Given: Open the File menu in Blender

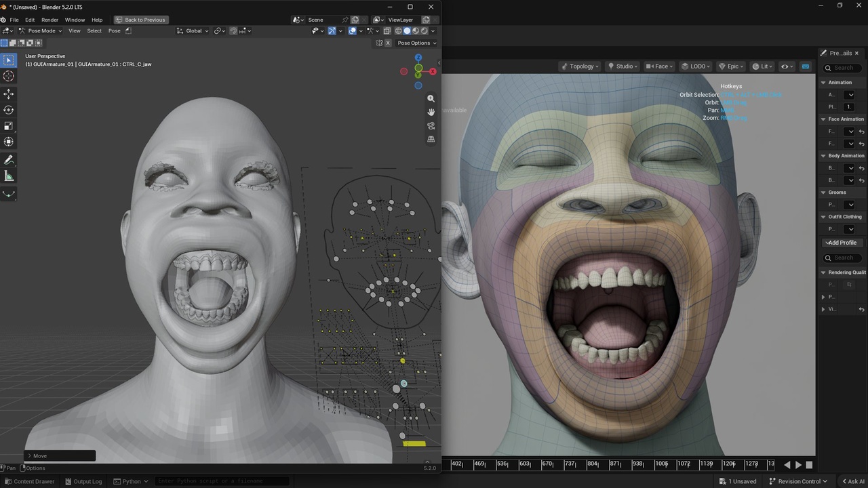Looking at the screenshot, I should click(x=14, y=20).
